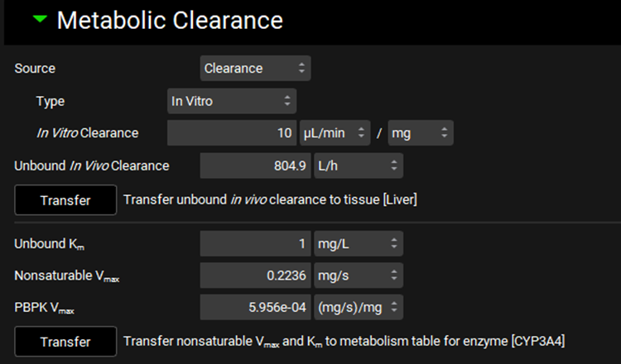Click the Nonsaturable Vmax value field

click(x=255, y=275)
